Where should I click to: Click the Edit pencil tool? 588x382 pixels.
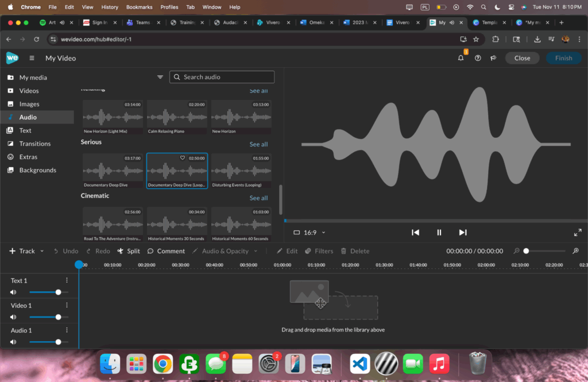pyautogui.click(x=287, y=251)
